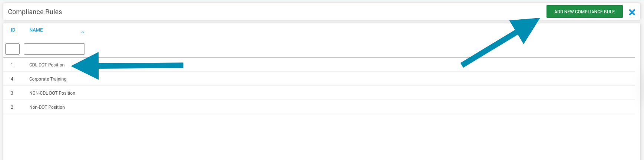Sort by the NAME column header

pos(36,30)
